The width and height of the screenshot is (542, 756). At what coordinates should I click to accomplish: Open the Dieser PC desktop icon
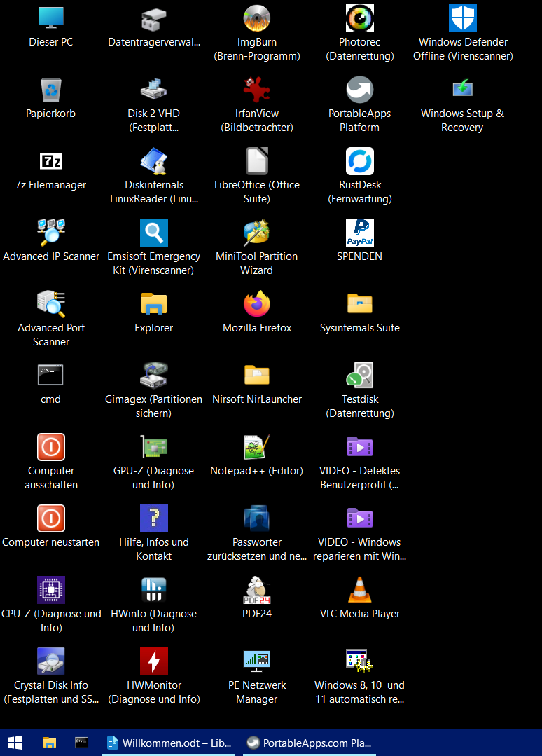pos(51,18)
